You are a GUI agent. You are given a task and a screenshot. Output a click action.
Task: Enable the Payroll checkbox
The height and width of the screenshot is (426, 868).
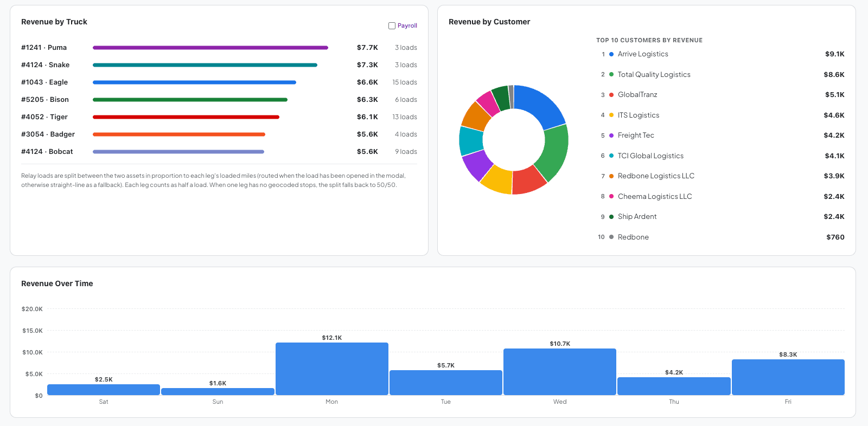click(392, 25)
